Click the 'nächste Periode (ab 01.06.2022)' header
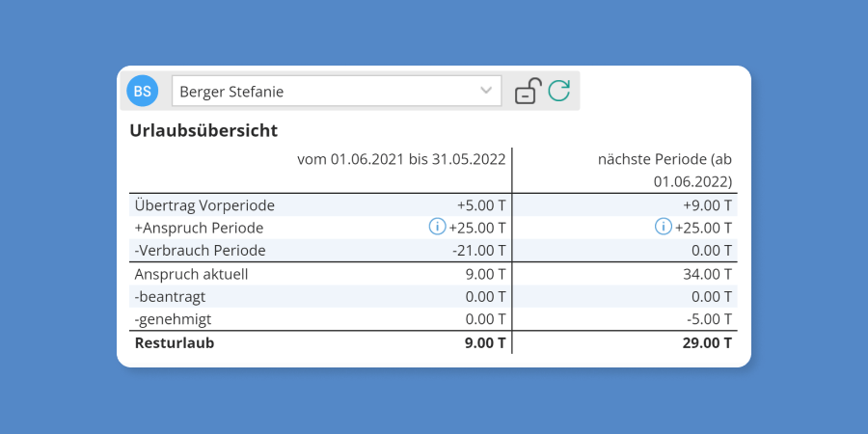Image resolution: width=868 pixels, height=434 pixels. [665, 171]
